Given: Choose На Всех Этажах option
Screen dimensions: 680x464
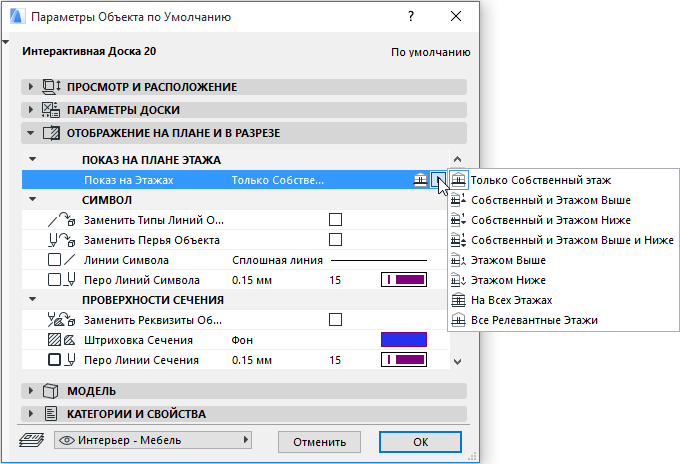Looking at the screenshot, I should pyautogui.click(x=511, y=300).
